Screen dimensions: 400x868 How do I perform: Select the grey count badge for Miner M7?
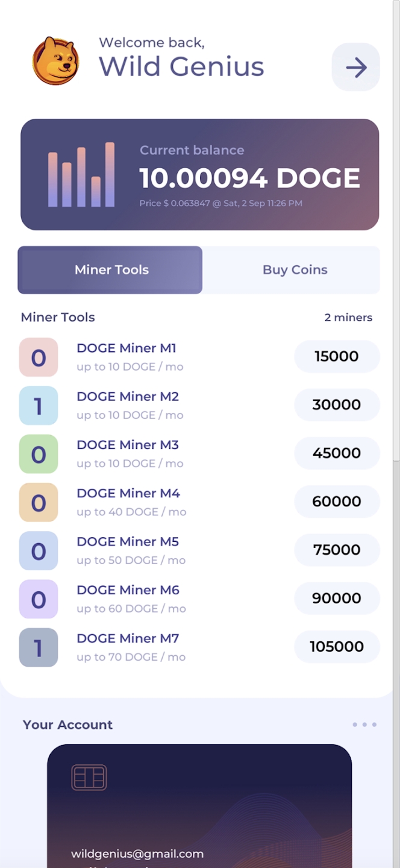point(39,647)
